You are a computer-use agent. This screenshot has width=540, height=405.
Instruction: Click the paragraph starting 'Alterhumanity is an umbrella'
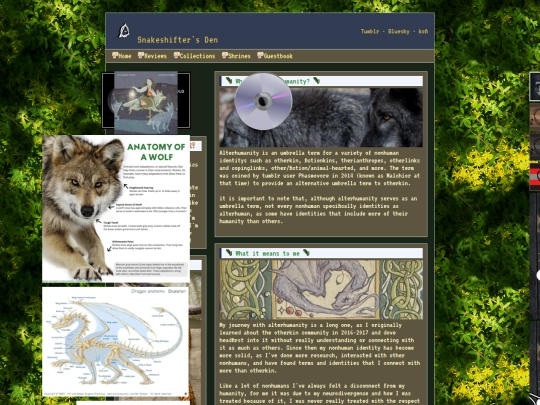click(320, 168)
